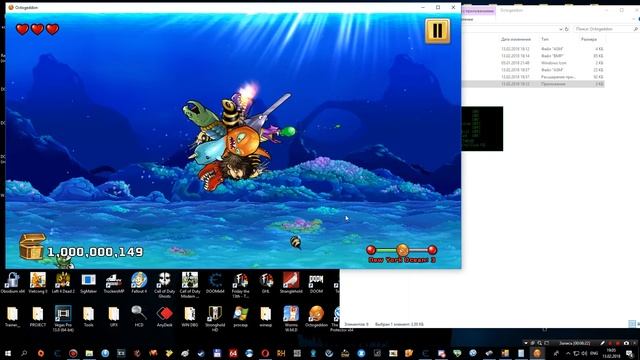Expand the Explorer ribbon chevron
The height and width of the screenshot is (360, 640).
click(x=634, y=19)
